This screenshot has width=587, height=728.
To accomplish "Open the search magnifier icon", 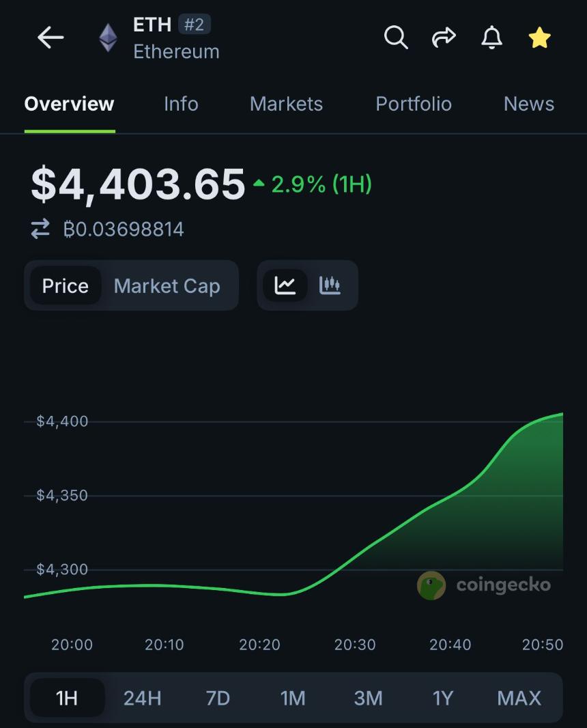I will coord(396,38).
